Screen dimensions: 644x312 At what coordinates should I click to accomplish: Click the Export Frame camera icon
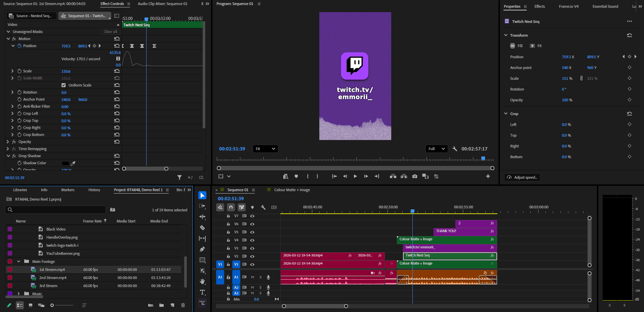[x=415, y=176]
